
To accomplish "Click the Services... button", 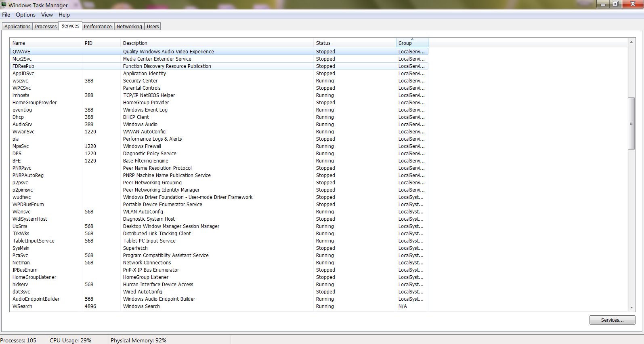I will coord(612,320).
